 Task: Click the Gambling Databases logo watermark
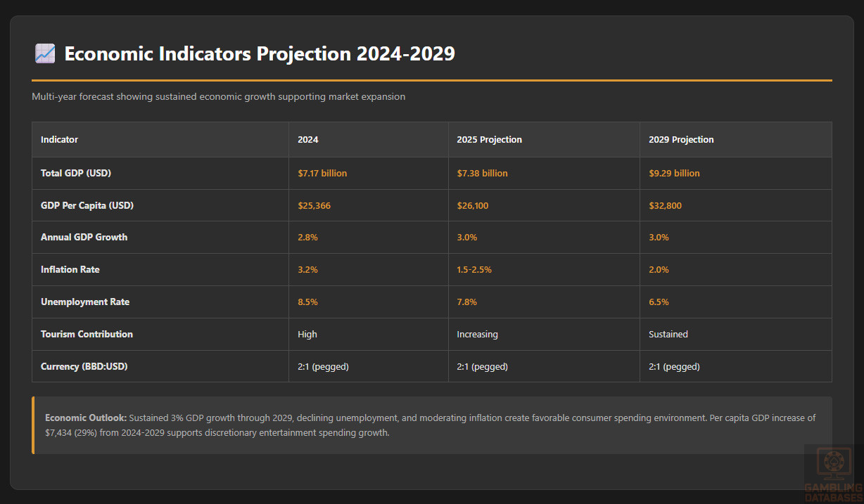[834, 472]
